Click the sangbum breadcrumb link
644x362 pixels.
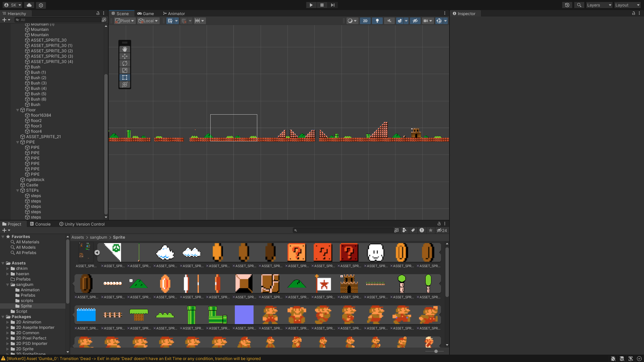98,237
